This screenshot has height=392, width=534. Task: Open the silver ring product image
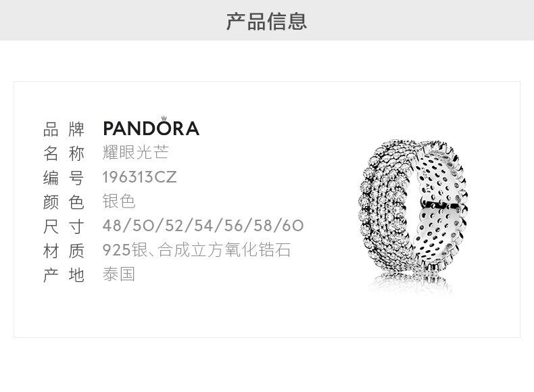pos(414,205)
